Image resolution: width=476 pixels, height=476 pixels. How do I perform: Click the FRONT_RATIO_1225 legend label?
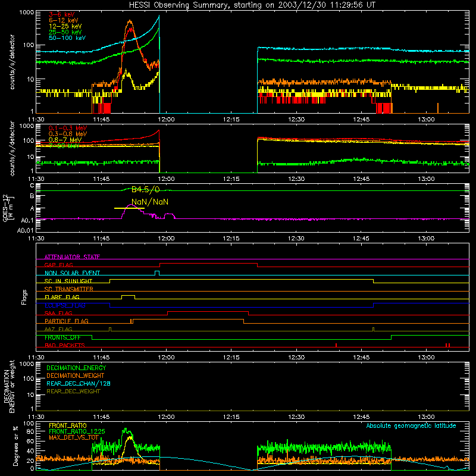pyautogui.click(x=77, y=432)
